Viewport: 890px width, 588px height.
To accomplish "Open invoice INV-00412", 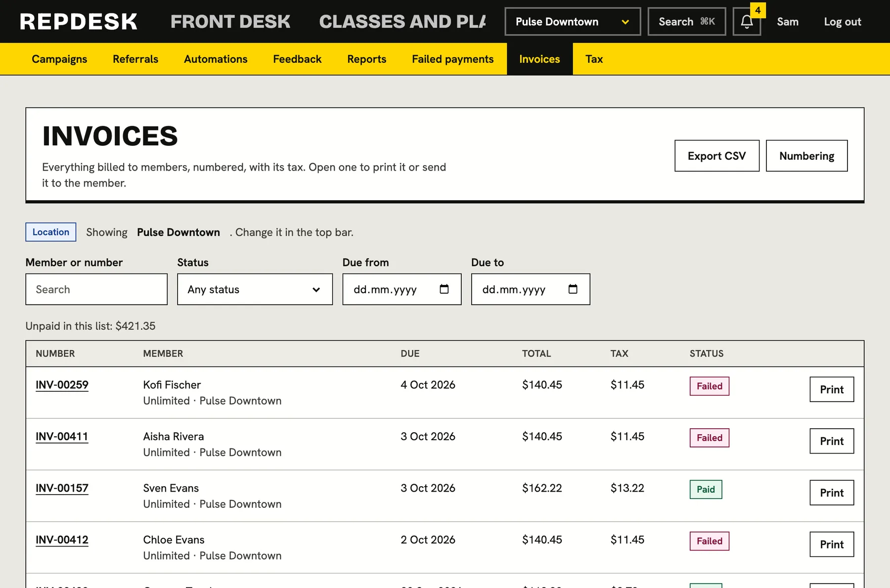I will [62, 540].
